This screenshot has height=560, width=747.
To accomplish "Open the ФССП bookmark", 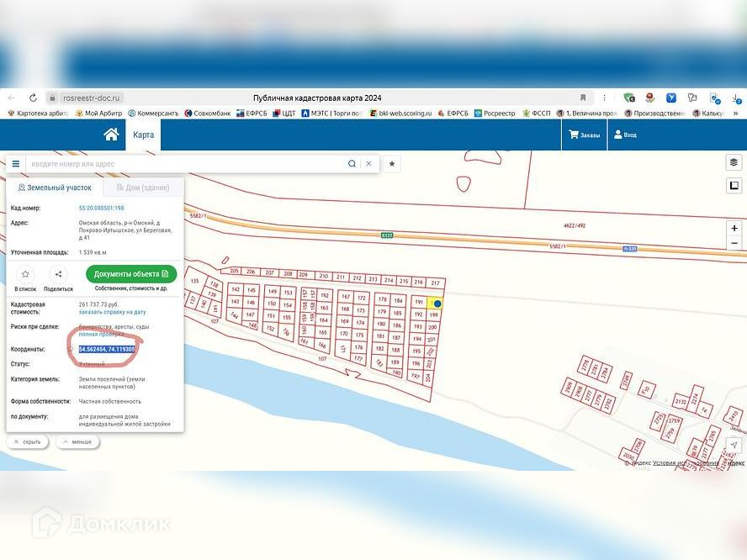I will tap(537, 114).
